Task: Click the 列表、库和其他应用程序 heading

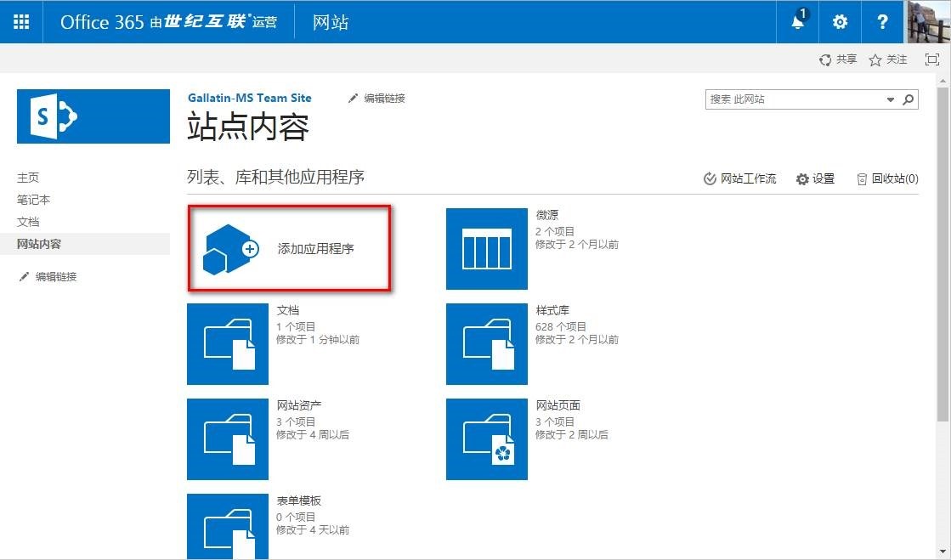Action: 275,177
